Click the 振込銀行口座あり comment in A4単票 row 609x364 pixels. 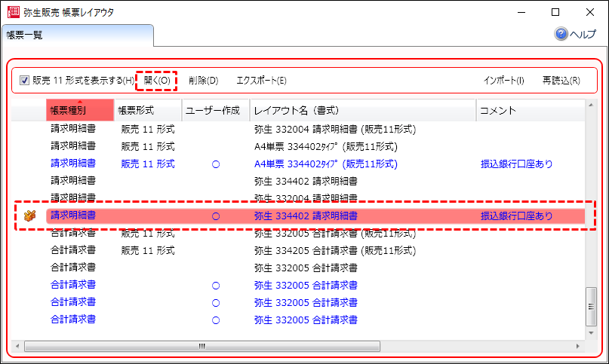[x=516, y=164]
